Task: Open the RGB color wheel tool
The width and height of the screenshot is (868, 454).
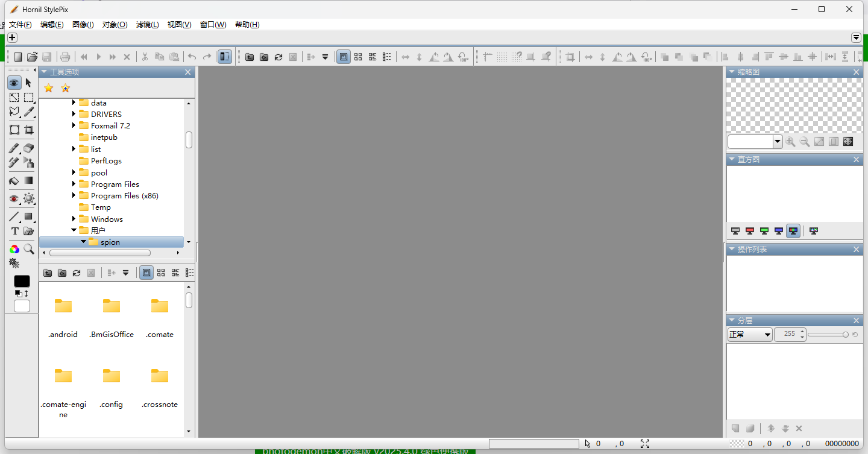Action: (x=14, y=249)
